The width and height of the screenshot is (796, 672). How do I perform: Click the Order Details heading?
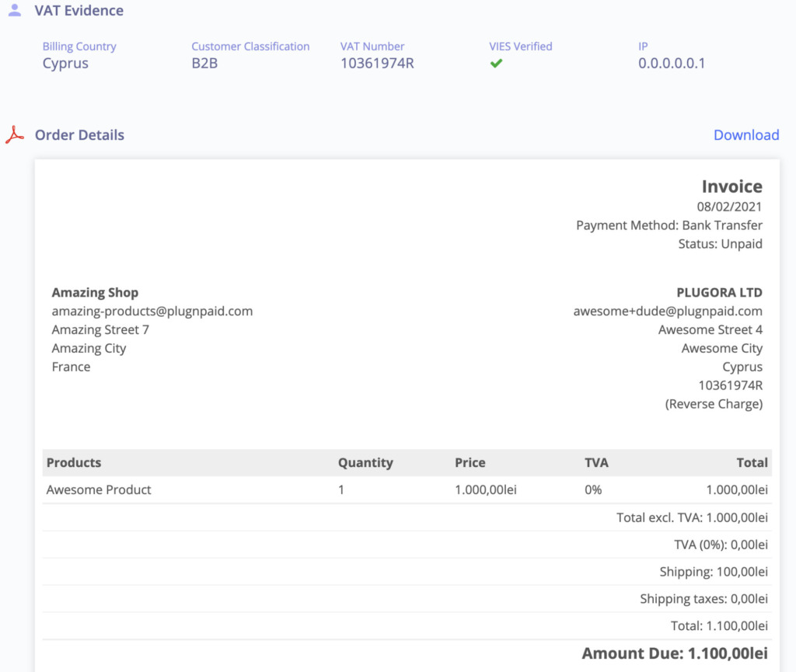(79, 135)
